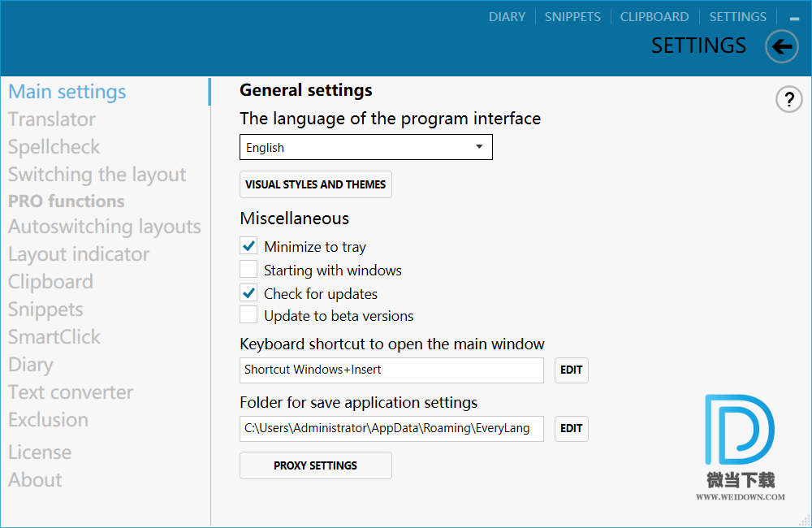This screenshot has width=812, height=528.
Task: Open the help question mark icon
Action: [788, 99]
